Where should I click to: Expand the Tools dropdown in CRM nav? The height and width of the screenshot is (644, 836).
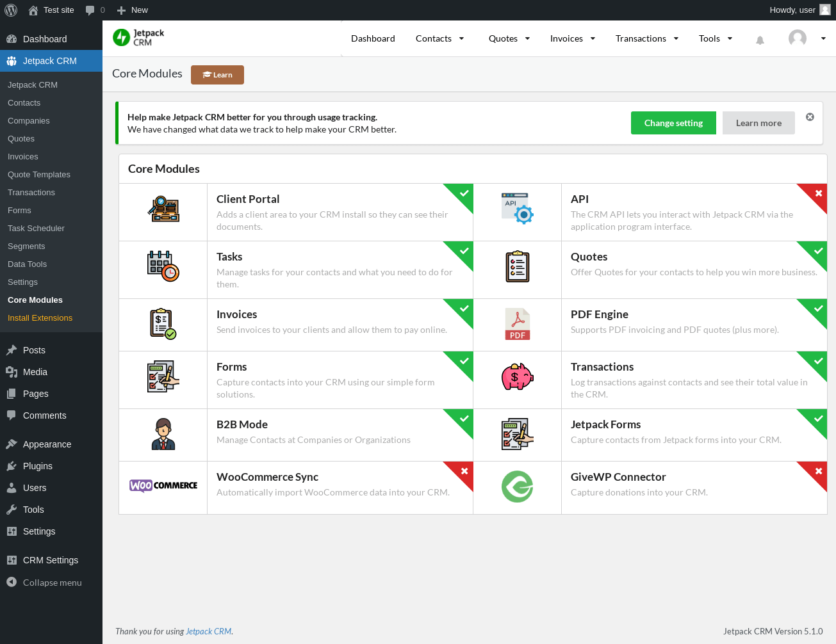tap(716, 38)
